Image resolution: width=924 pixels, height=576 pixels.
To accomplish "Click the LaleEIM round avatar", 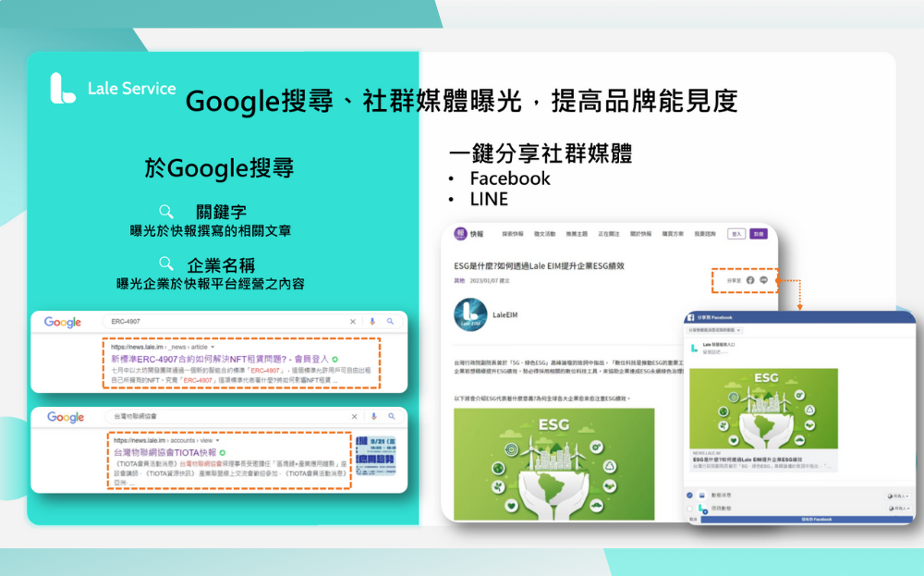I will point(470,315).
